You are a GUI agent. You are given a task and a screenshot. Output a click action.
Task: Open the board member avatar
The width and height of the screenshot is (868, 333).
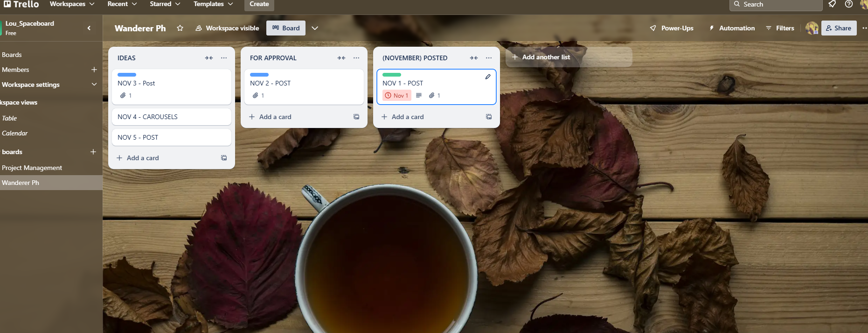click(x=812, y=28)
